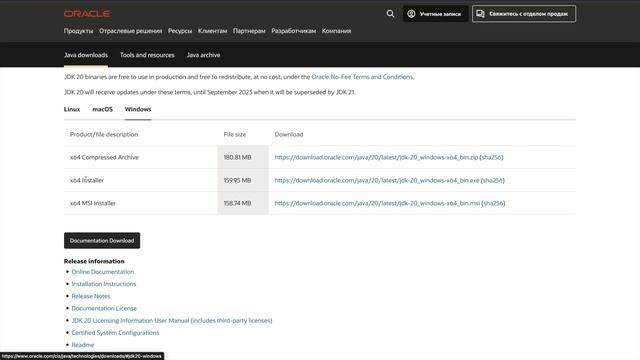Download the windows-x64_bin.msi installer link
Screen dimensions: 640x360
(377, 203)
